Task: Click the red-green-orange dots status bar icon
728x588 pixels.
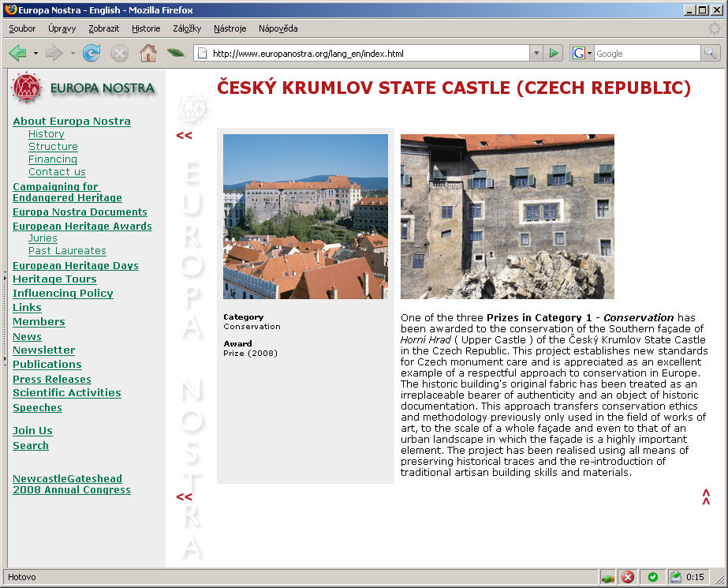Action: click(608, 578)
